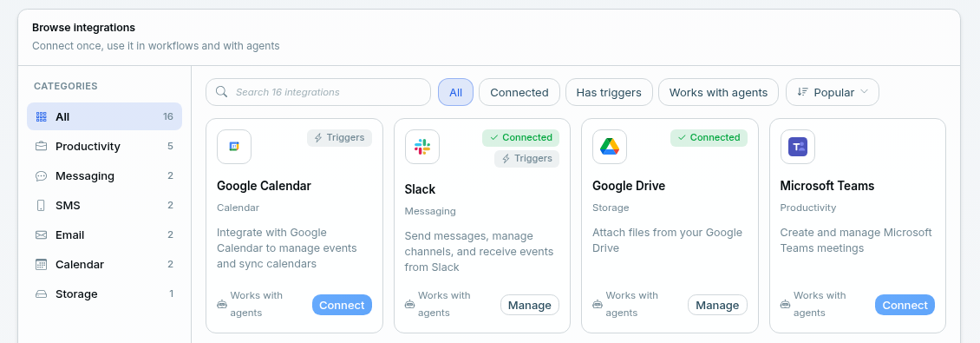Click the robot icon on Google Calendar card
980x343 pixels.
pos(221,304)
